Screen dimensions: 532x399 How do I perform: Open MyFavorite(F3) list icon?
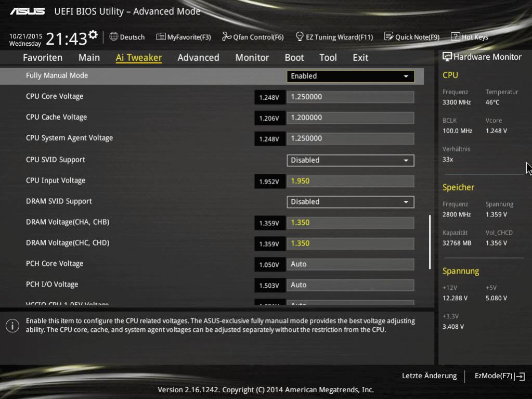pos(161,36)
